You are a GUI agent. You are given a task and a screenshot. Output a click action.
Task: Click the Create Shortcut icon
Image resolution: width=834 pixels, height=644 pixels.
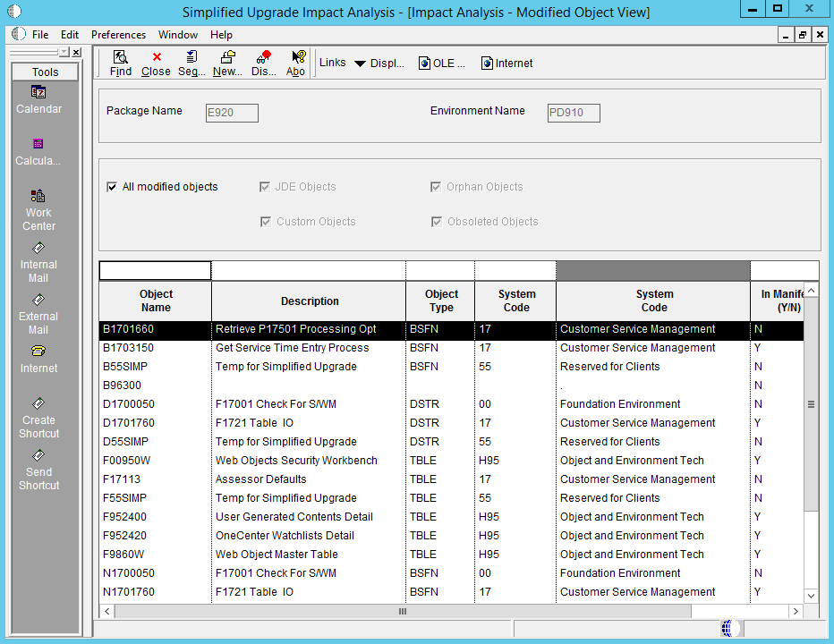38,417
